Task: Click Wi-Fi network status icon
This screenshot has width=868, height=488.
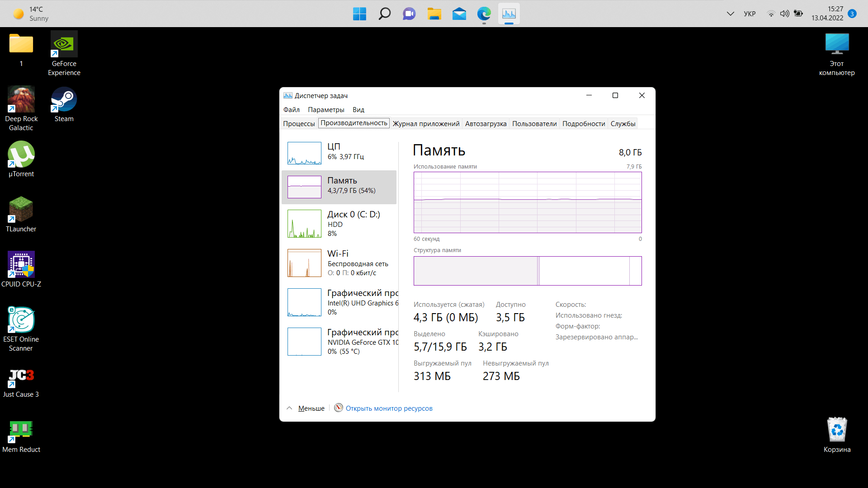Action: 771,14
